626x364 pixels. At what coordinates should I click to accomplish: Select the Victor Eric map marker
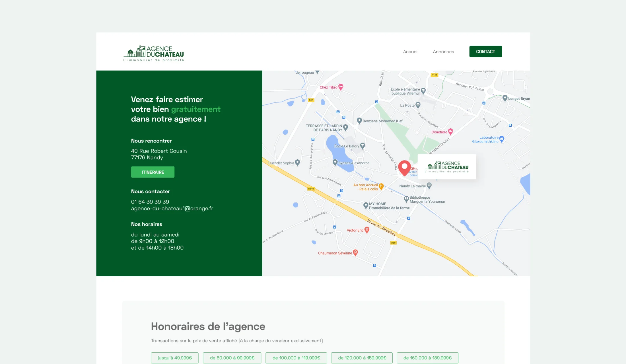pos(367,230)
